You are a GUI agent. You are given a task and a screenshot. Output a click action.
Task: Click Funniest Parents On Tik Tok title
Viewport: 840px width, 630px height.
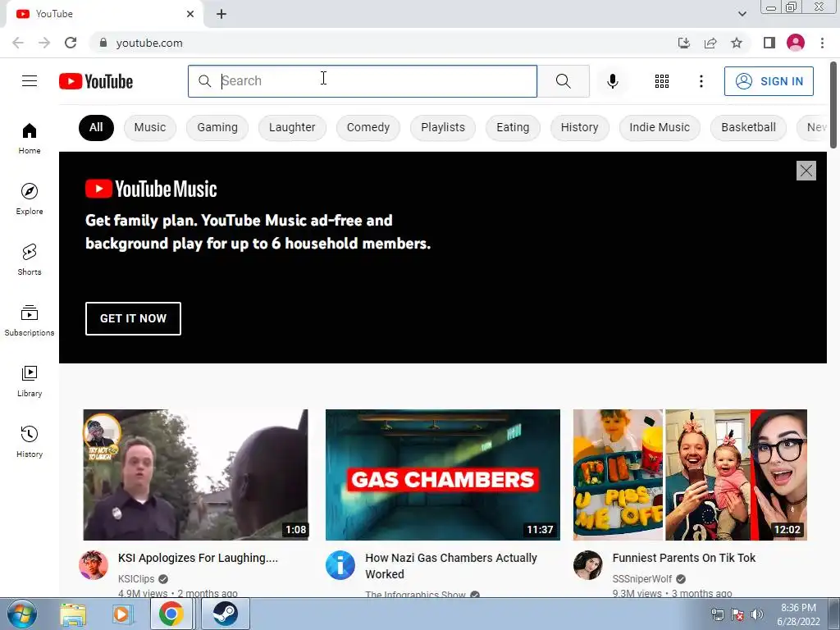point(683,558)
